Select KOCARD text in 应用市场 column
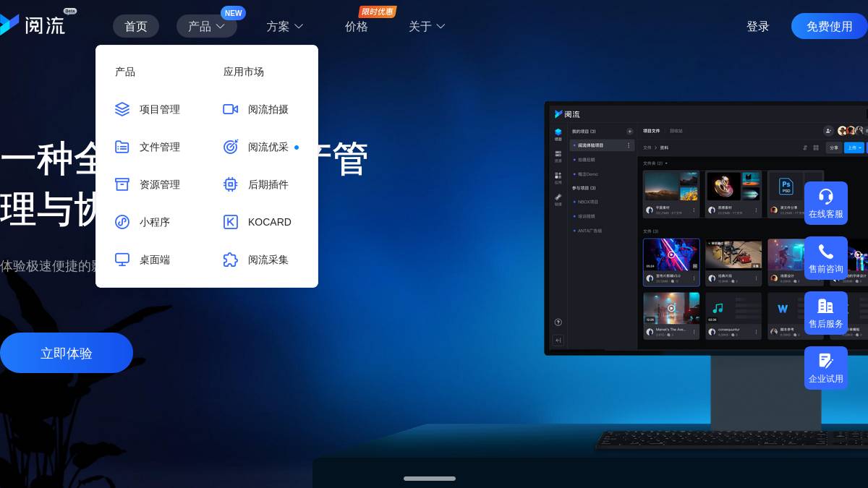The image size is (868, 488). tap(270, 222)
